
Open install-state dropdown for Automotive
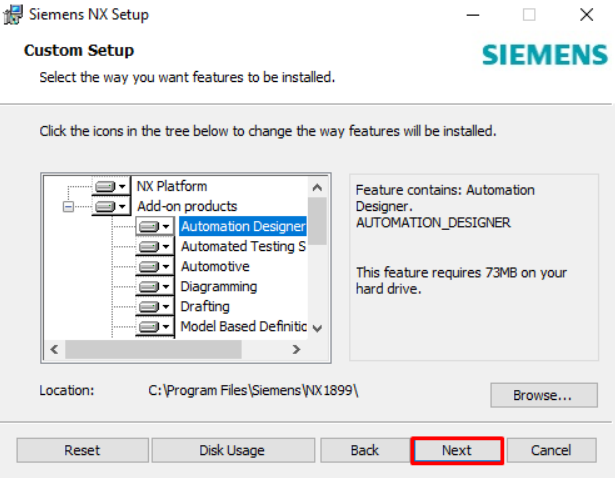[155, 267]
